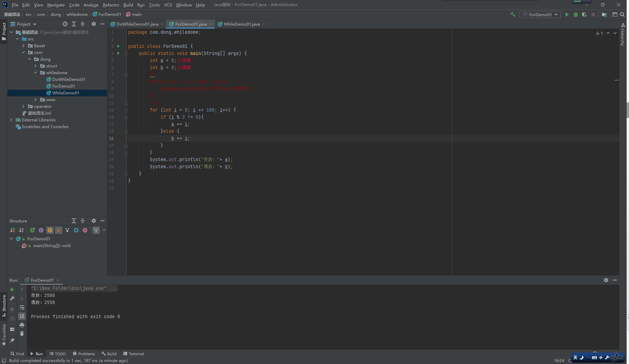Viewport: 629px width, 364px height.
Task: Open the ForDemo01 run configuration dropdown
Action: (x=540, y=14)
